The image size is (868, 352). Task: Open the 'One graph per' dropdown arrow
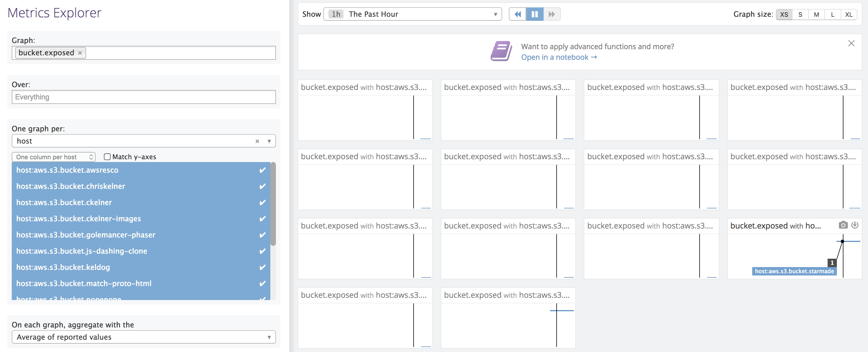click(x=269, y=141)
